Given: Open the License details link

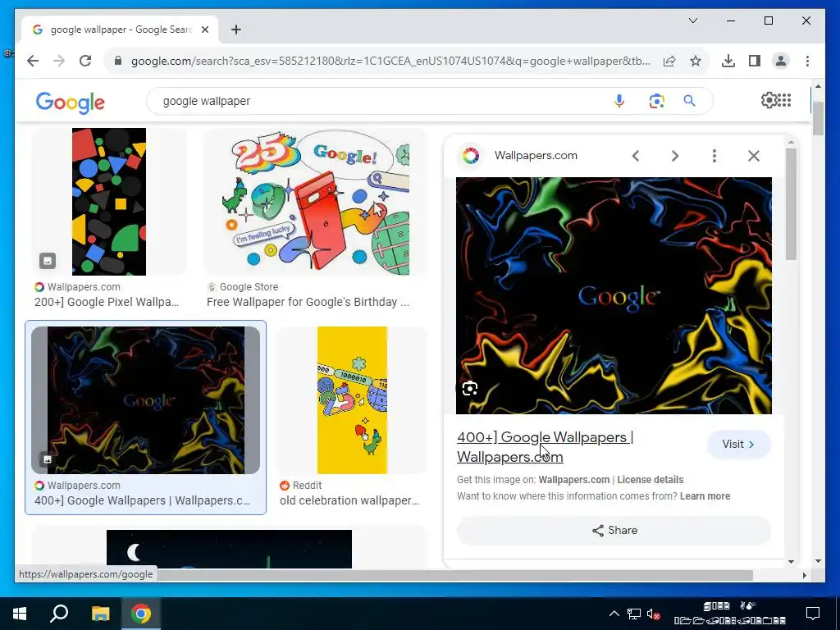Looking at the screenshot, I should [651, 480].
